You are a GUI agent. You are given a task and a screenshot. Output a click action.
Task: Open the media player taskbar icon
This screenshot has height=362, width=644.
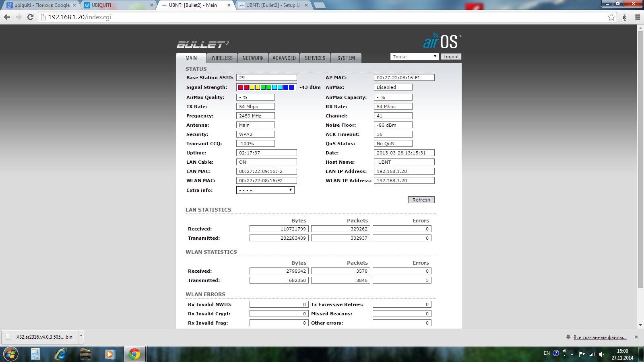[110, 354]
